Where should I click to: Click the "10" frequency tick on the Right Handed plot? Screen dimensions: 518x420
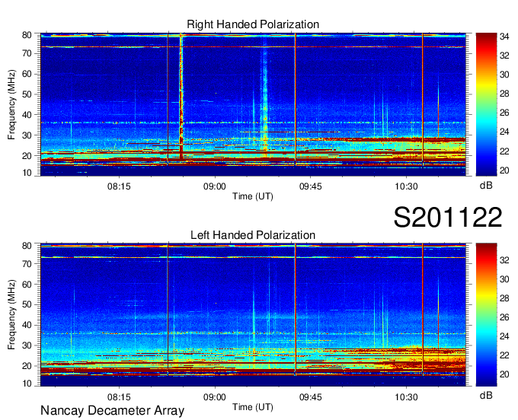coord(27,173)
